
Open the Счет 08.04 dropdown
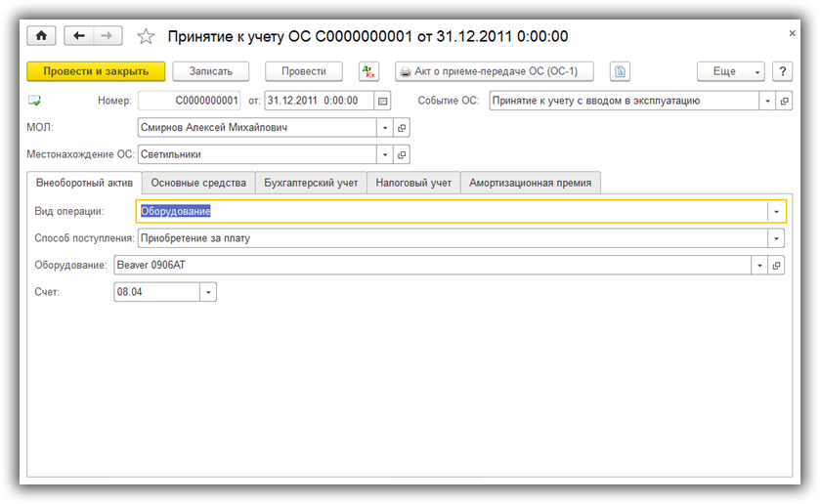point(208,292)
